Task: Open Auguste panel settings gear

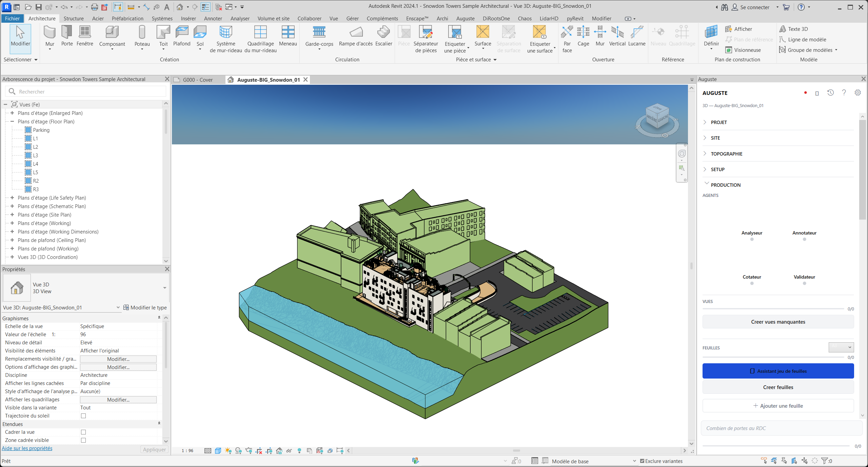Action: pos(857,93)
